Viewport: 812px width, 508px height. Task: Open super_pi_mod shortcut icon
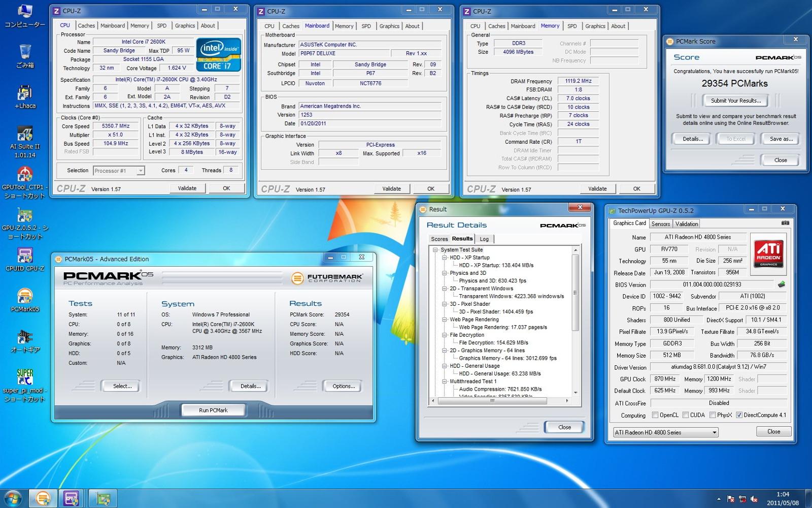point(25,386)
